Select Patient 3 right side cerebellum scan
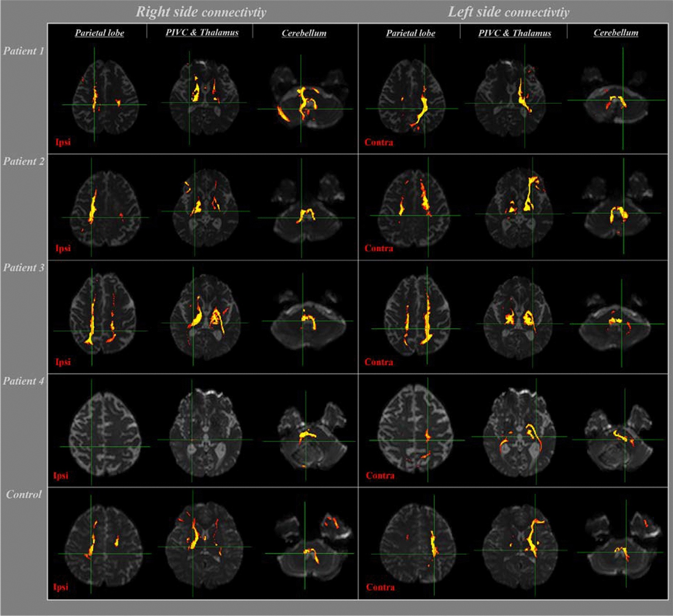 (x=309, y=320)
